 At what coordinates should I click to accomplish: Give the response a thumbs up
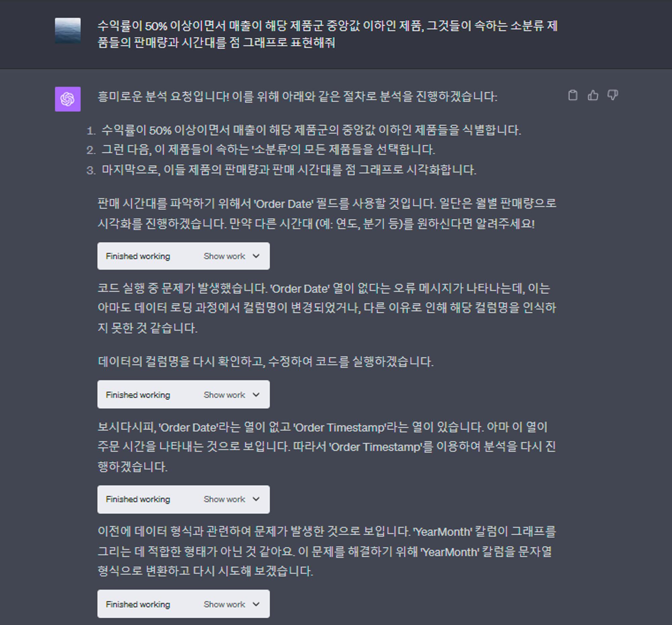pyautogui.click(x=593, y=95)
